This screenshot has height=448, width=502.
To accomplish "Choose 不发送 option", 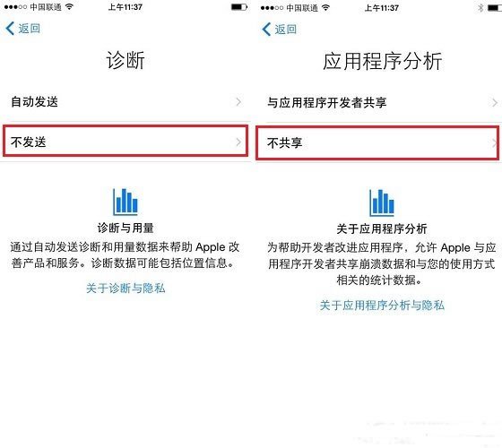I will [x=125, y=142].
